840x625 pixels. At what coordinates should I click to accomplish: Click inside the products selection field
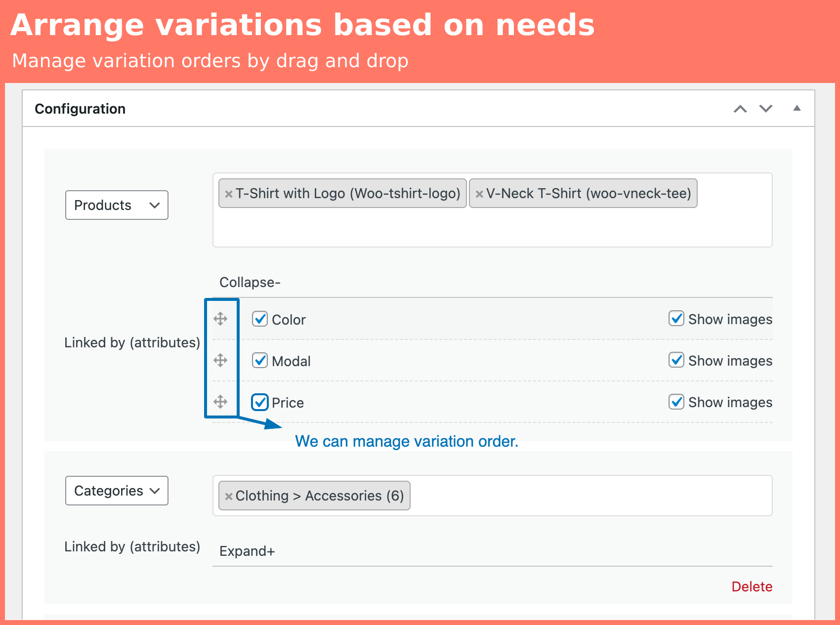492,227
